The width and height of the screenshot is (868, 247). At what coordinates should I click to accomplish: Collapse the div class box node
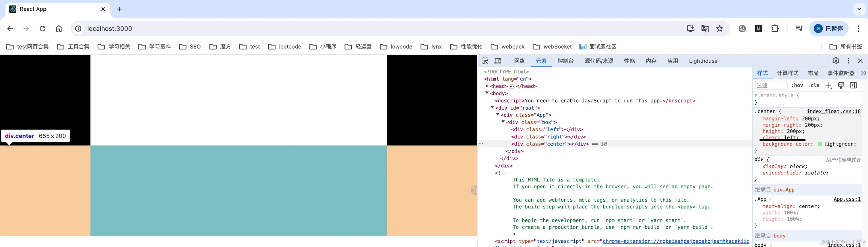[x=503, y=122]
